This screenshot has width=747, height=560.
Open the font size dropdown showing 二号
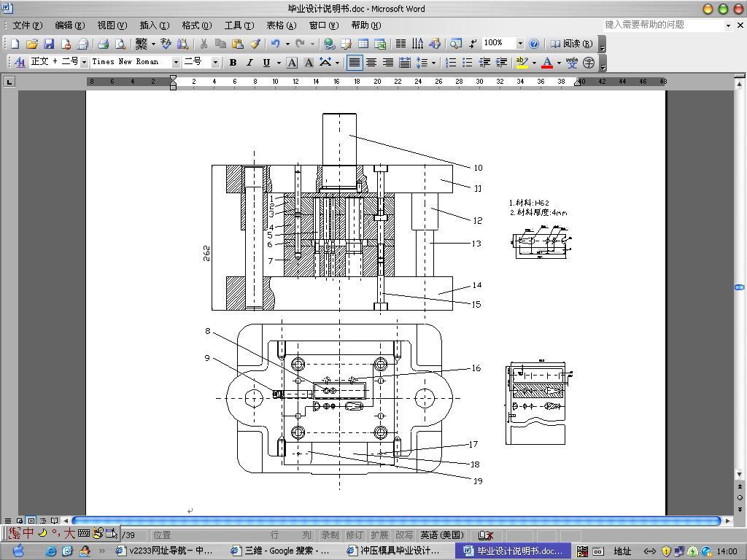coord(215,63)
